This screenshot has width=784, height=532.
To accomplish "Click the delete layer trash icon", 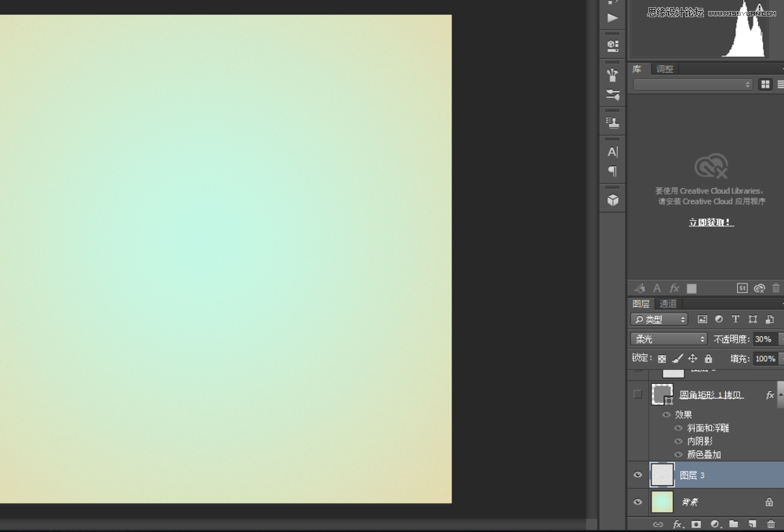I will (x=771, y=524).
